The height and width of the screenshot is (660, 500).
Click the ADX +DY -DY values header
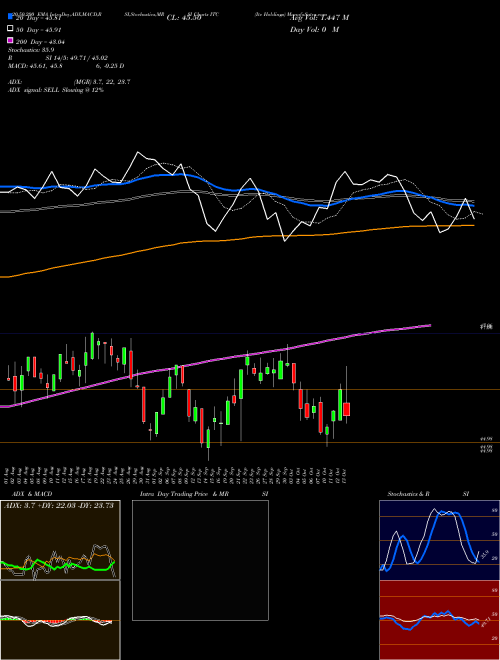[59, 506]
